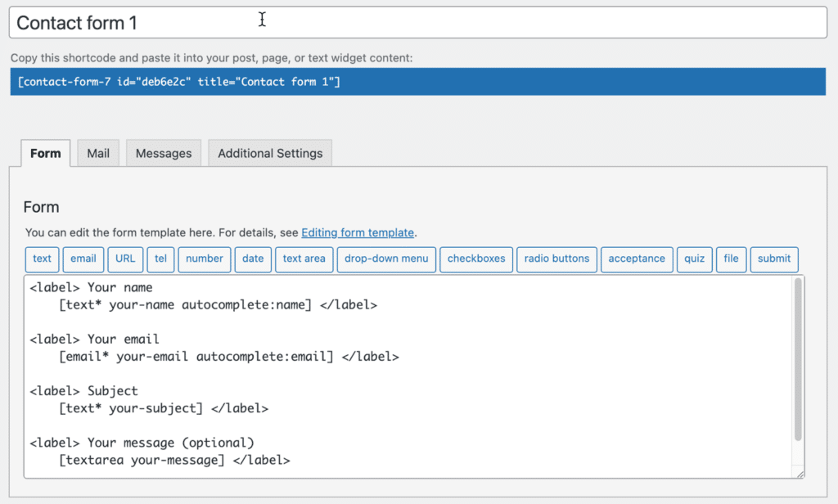Insert a text area tag
Image resolution: width=838 pixels, height=504 pixels.
tap(304, 259)
